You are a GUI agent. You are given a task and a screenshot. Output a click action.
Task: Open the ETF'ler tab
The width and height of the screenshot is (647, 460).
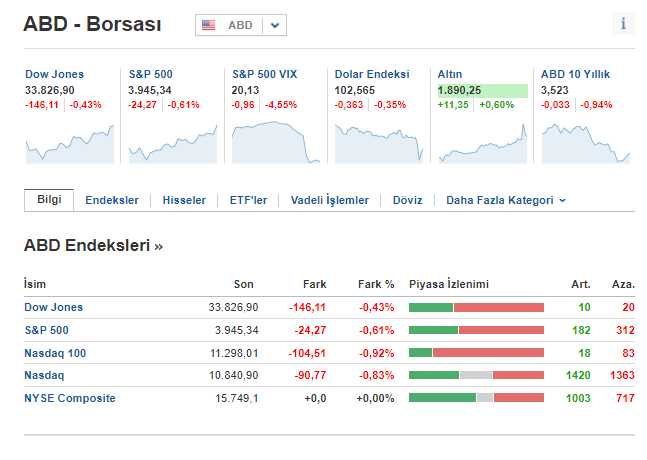[248, 200]
